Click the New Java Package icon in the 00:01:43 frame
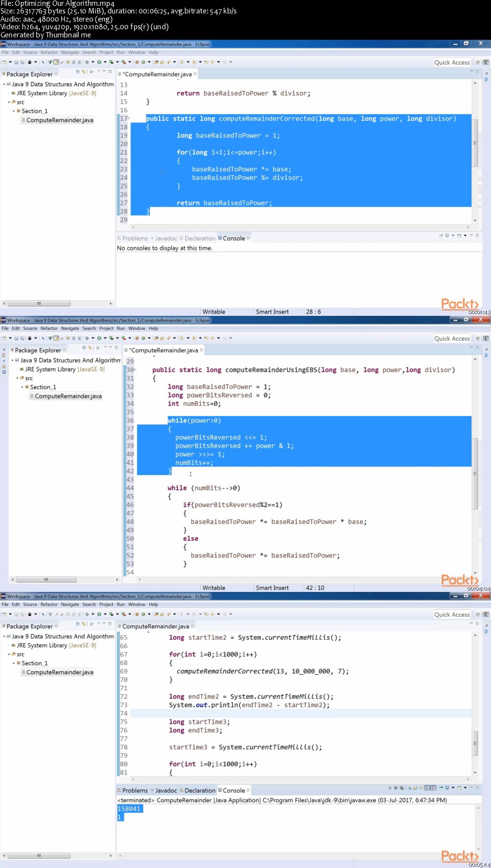This screenshot has height=868, width=491. 137,62
